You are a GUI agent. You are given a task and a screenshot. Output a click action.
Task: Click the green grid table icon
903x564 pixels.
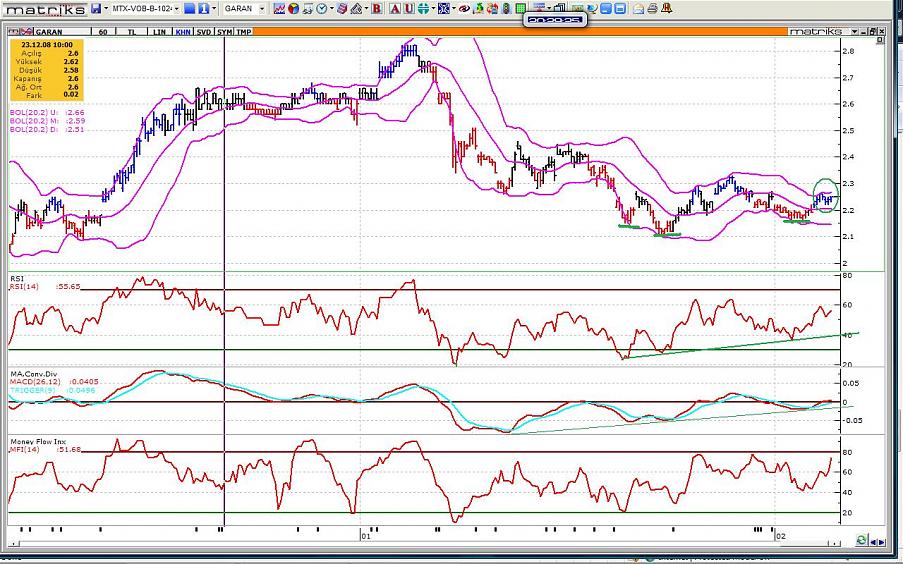pyautogui.click(x=520, y=9)
